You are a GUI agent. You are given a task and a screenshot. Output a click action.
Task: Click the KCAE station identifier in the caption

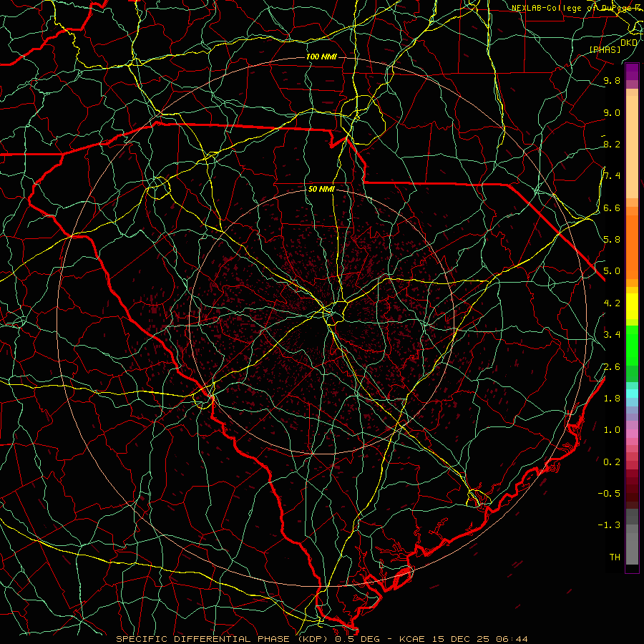coord(411,639)
